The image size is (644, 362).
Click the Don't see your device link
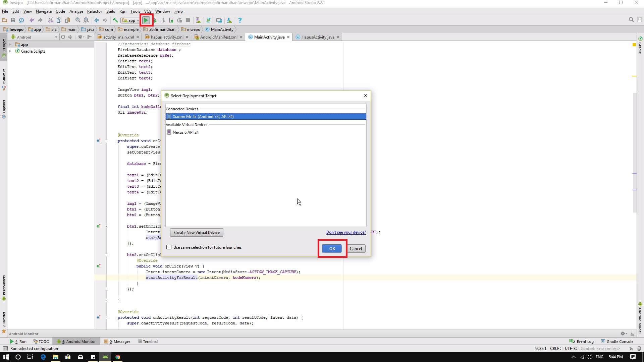[x=346, y=232]
